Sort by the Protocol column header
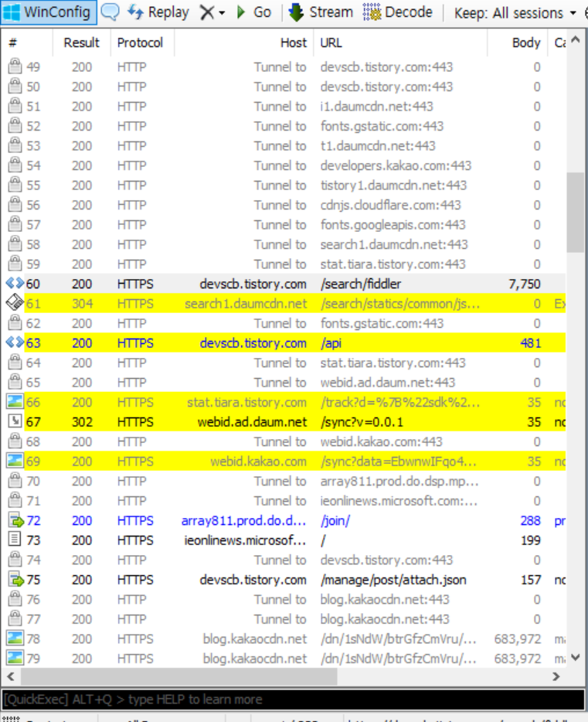Image resolution: width=588 pixels, height=722 pixels. tap(142, 43)
